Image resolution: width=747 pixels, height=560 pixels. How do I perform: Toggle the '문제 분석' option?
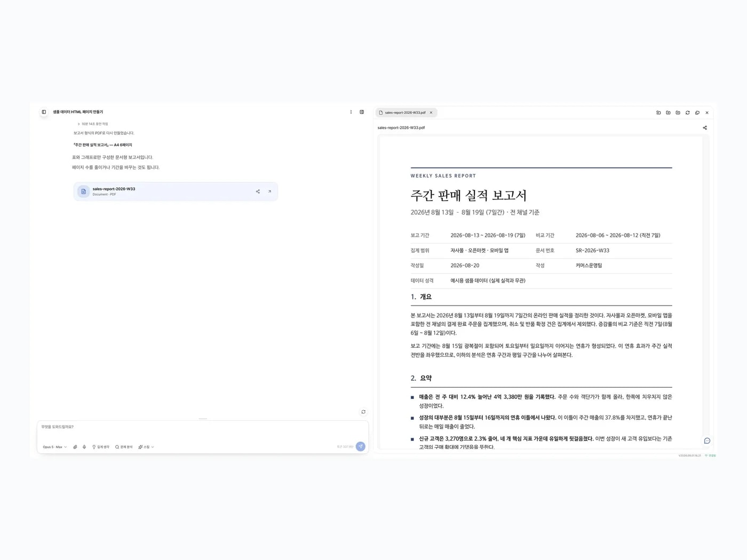[x=124, y=447]
